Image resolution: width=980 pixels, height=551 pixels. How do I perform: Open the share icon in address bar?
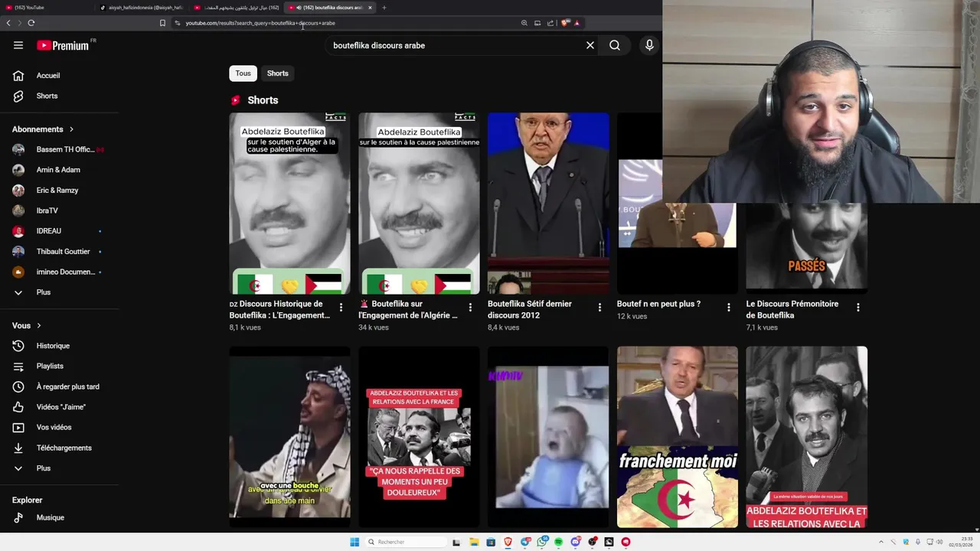tap(550, 23)
